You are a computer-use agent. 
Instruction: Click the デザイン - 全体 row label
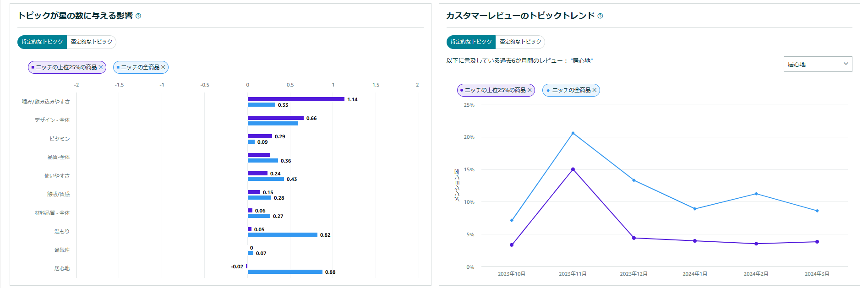click(52, 120)
